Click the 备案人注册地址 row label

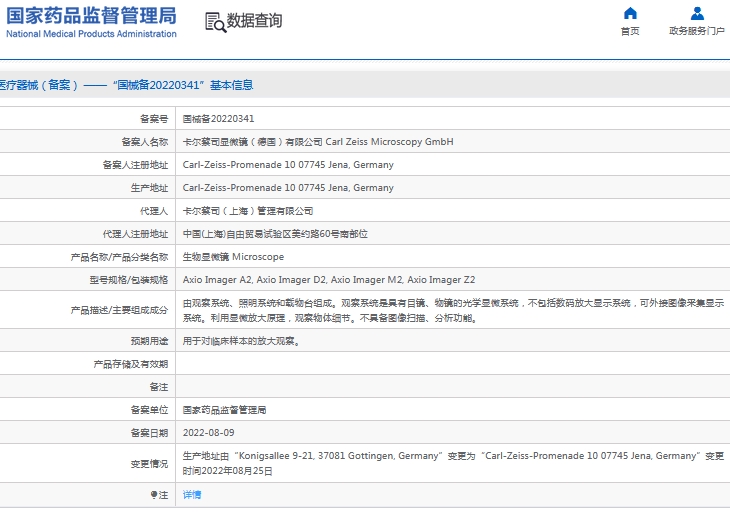coord(135,165)
